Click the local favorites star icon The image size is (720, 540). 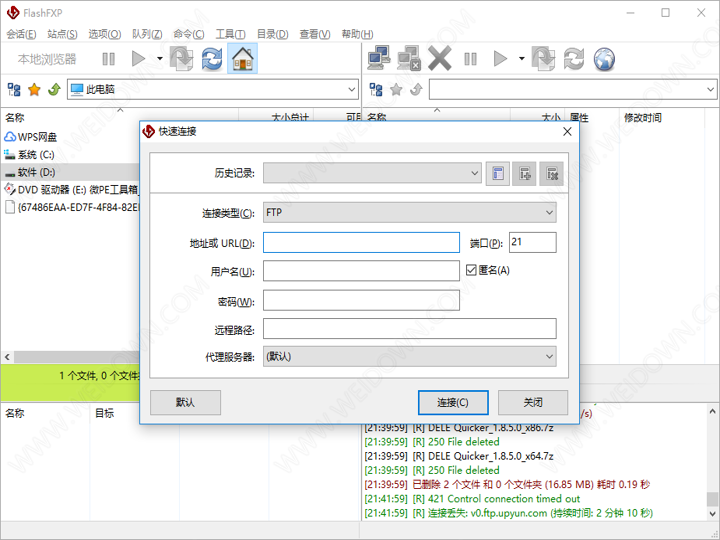[34, 90]
